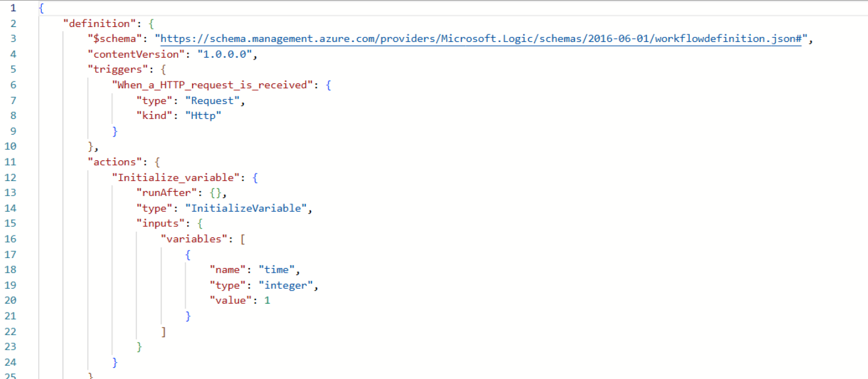Click the "type" key on line 7
Screen dimensions: 868x379
pos(155,100)
